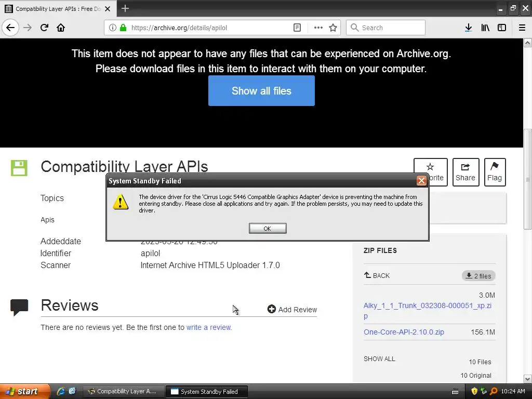Open a new browser tab
532x399 pixels.
click(125, 8)
